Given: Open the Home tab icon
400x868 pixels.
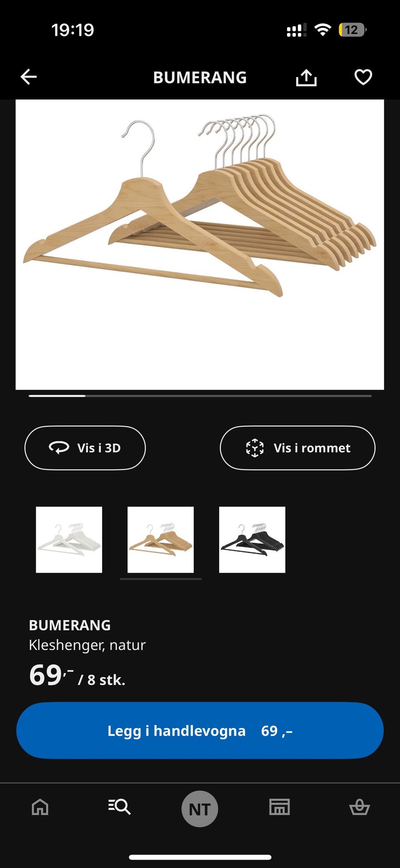Looking at the screenshot, I should point(40,807).
